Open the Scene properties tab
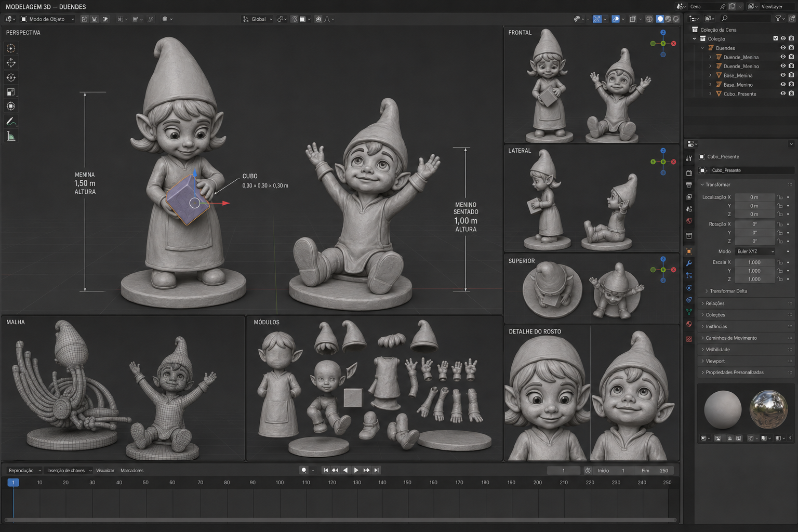 pos(689,209)
